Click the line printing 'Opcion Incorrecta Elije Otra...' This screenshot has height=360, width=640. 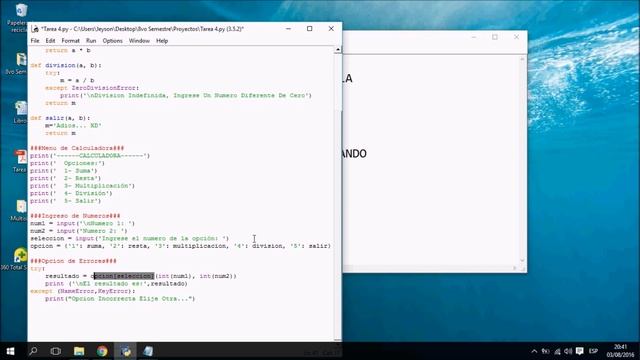[120, 299]
